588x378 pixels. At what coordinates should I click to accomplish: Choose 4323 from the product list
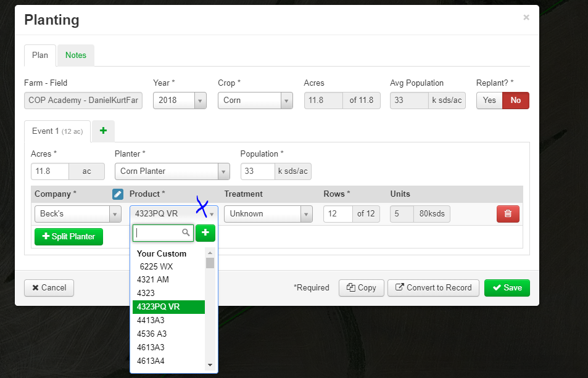pyautogui.click(x=169, y=294)
